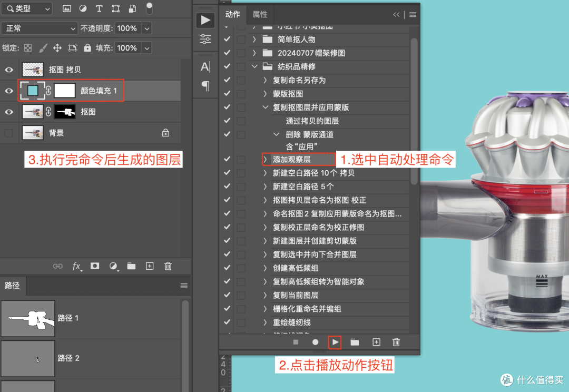Collapse the 复制抠图层并应用蒙版 action

265,107
